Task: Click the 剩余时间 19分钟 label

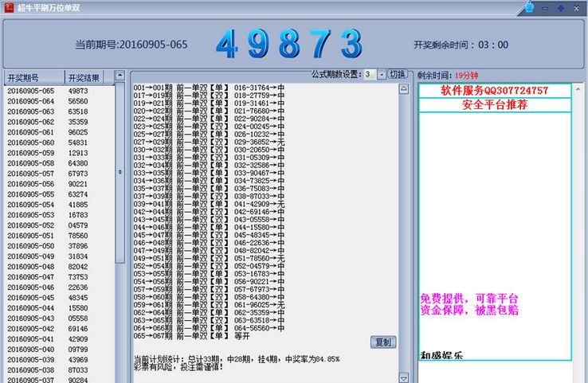Action: (x=448, y=76)
